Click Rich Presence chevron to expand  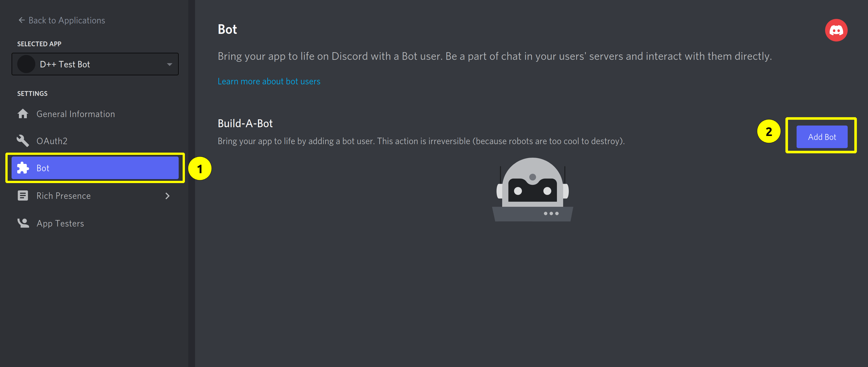pos(168,195)
